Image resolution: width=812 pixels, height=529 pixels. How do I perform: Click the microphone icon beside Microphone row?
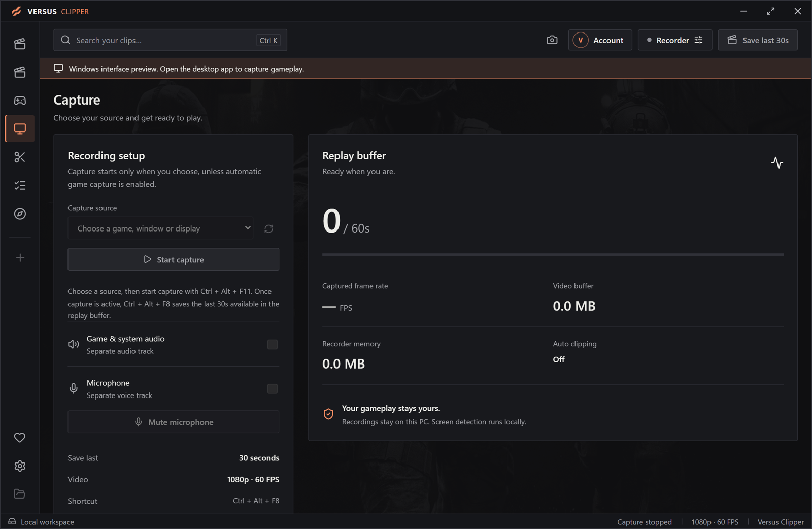tap(74, 388)
